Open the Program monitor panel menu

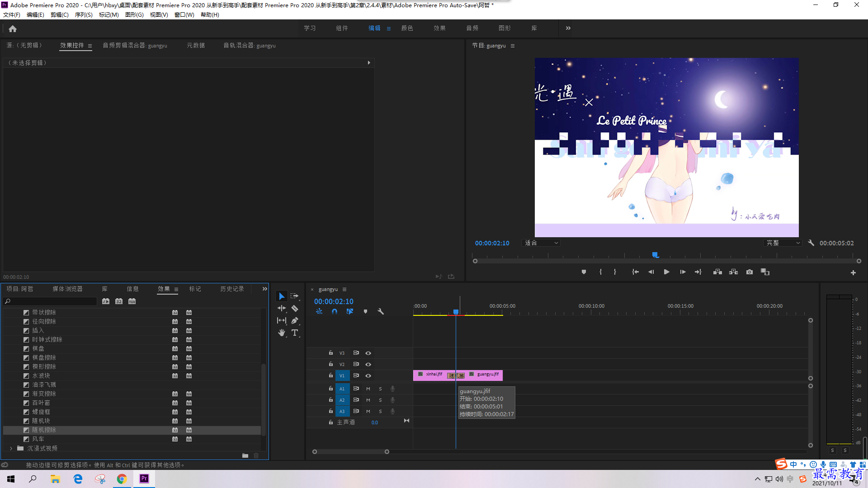(513, 46)
